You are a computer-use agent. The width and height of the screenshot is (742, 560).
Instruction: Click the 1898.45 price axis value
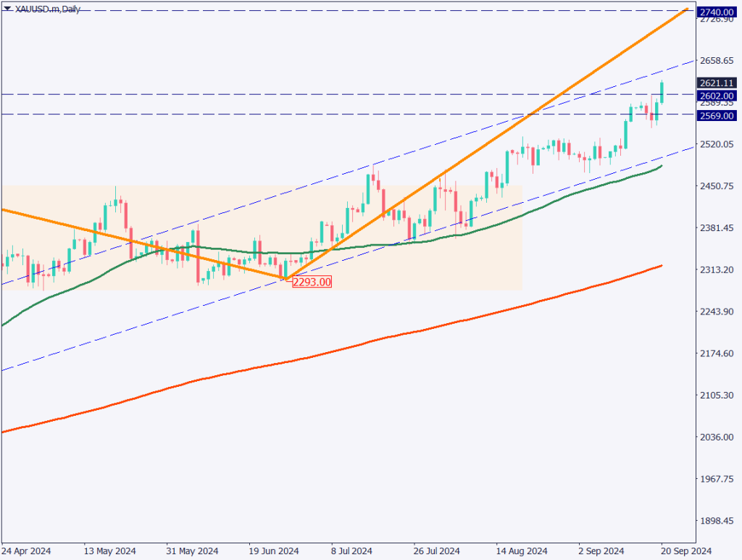(x=717, y=521)
